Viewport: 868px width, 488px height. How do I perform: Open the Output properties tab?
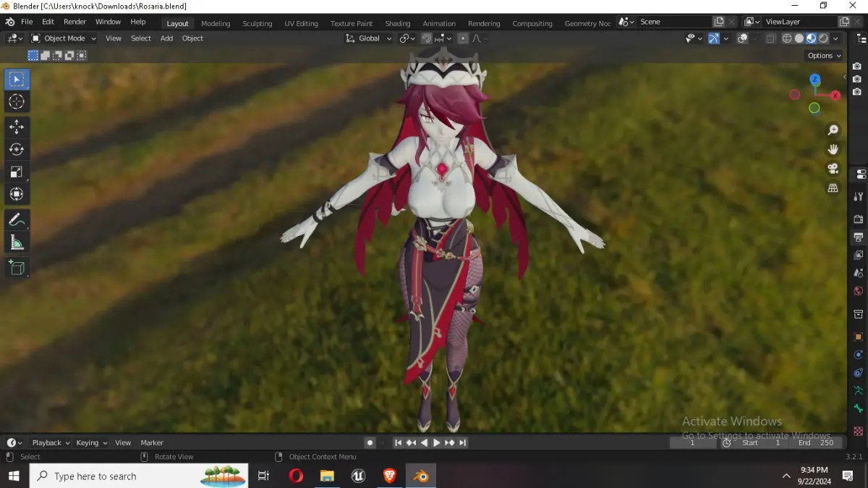coord(859,237)
